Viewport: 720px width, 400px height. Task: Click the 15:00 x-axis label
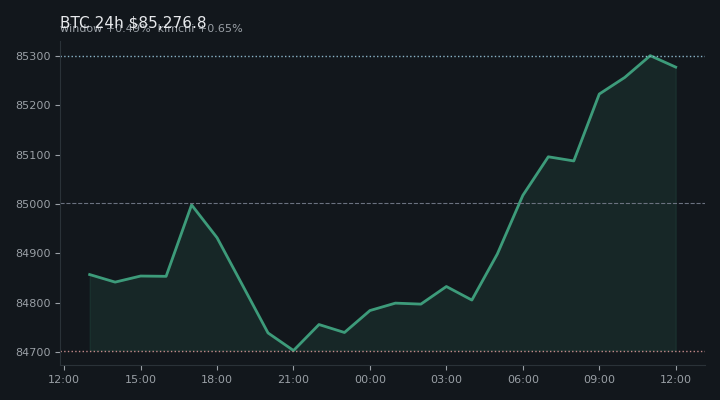[141, 379]
